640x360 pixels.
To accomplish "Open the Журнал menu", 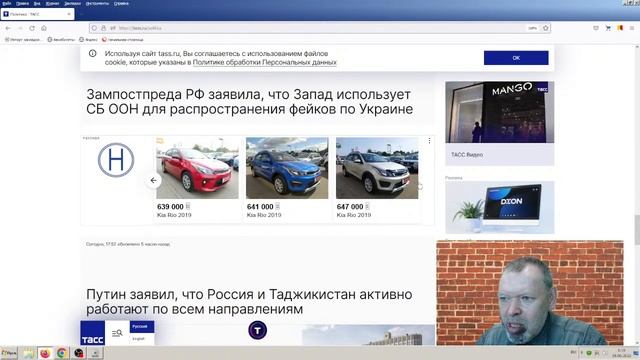I will pos(52,3).
